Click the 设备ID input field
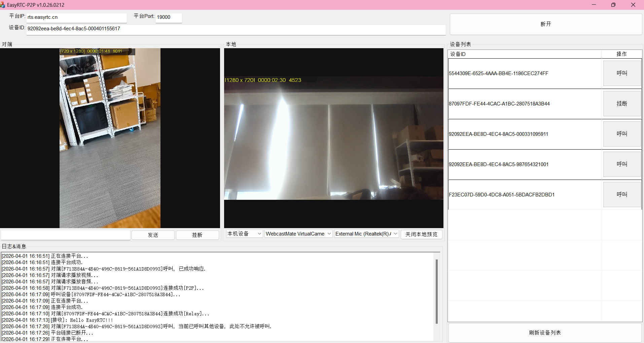This screenshot has height=343, width=644. click(236, 29)
